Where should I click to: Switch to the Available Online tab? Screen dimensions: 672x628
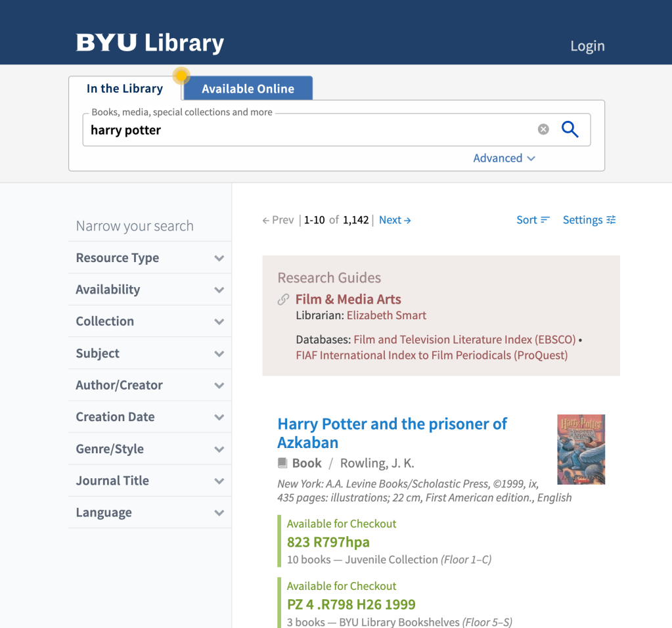point(248,89)
